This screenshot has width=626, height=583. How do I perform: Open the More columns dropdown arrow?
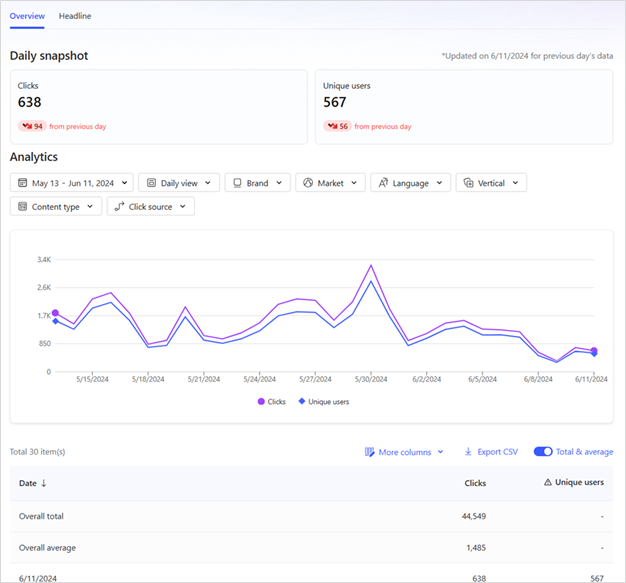pos(440,452)
